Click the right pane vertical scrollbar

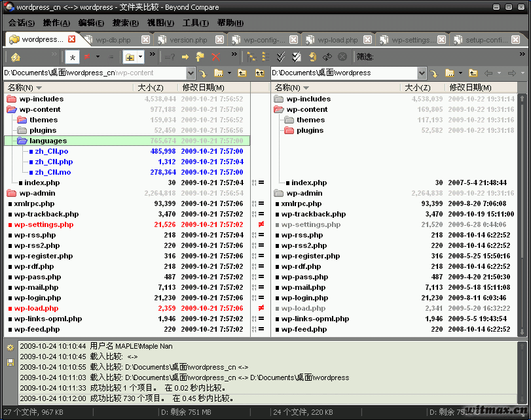pos(522,215)
